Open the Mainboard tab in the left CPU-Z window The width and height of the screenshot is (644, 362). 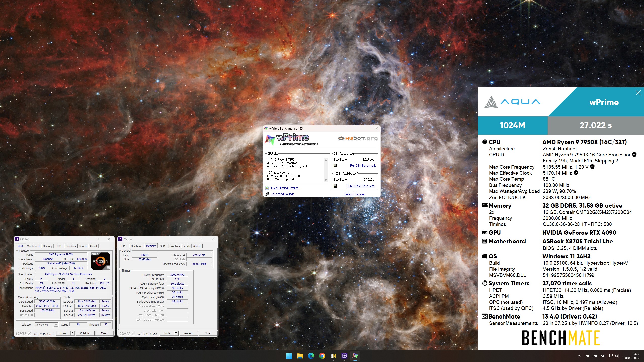click(33, 246)
